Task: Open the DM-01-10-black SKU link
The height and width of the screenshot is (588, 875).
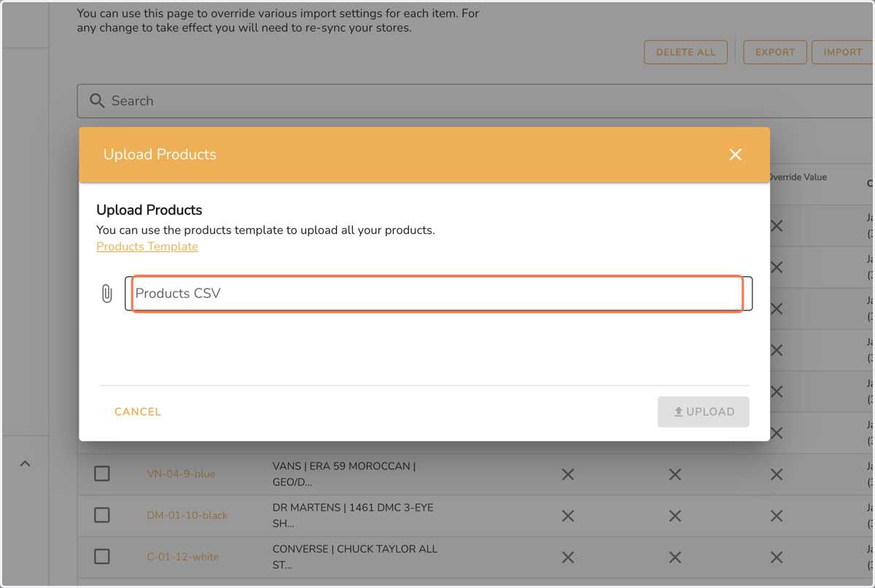Action: pyautogui.click(x=187, y=515)
